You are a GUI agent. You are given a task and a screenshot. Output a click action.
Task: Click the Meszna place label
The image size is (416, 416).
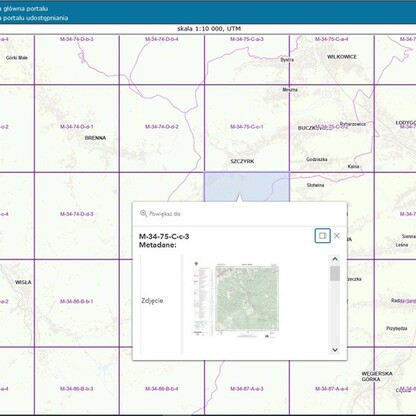290,90
